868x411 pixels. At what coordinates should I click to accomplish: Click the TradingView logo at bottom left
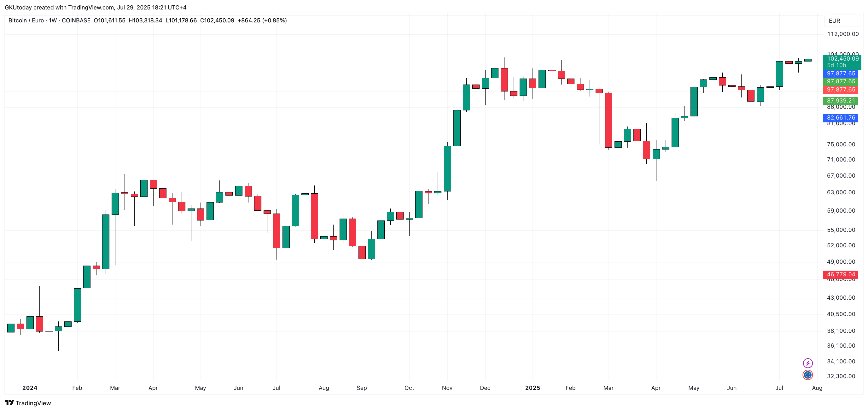pyautogui.click(x=28, y=403)
